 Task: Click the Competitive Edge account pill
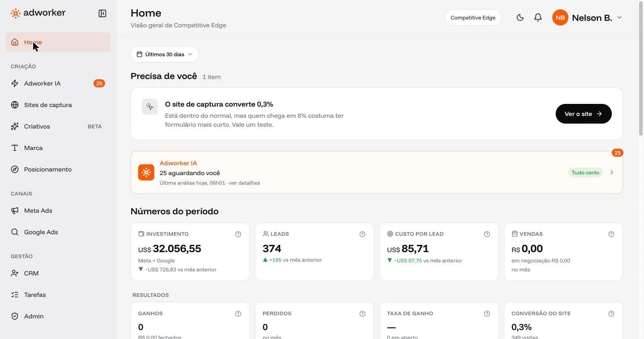point(473,17)
